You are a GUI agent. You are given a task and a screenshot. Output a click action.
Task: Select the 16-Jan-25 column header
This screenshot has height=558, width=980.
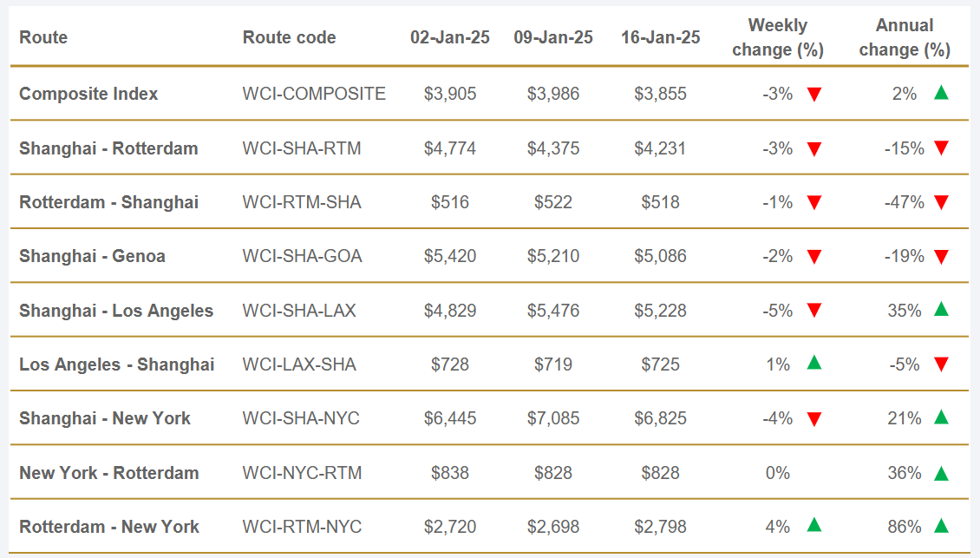(660, 37)
